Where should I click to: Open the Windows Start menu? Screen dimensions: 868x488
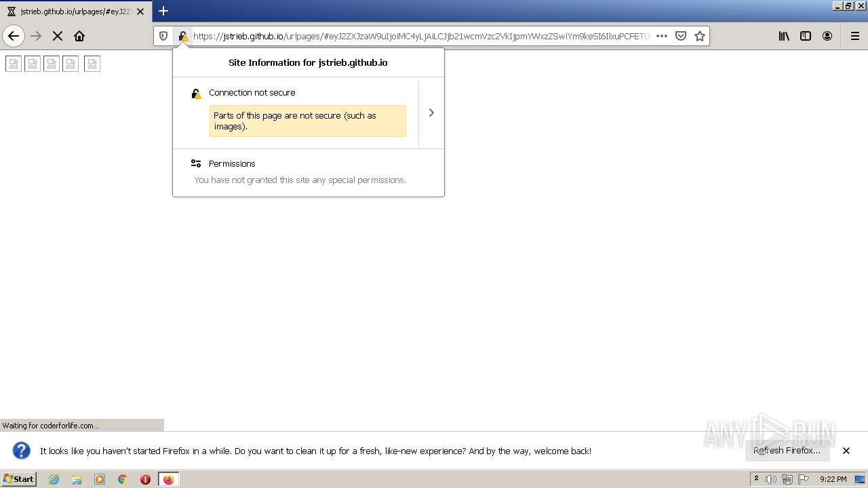pyautogui.click(x=19, y=479)
